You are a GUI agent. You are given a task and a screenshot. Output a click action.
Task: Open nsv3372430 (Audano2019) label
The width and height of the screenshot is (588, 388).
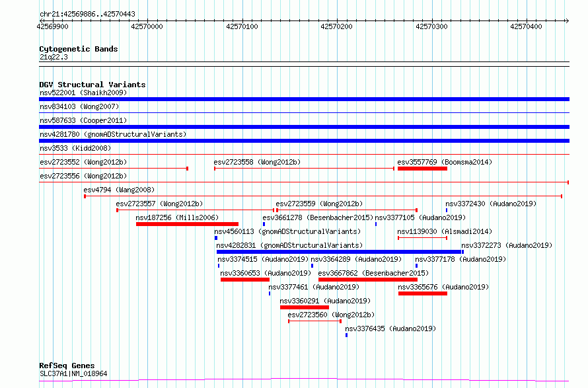491,204
